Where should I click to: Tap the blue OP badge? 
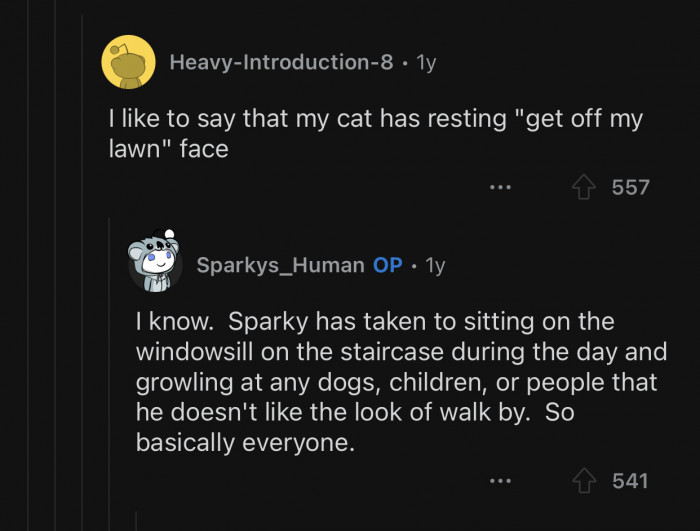(x=388, y=265)
